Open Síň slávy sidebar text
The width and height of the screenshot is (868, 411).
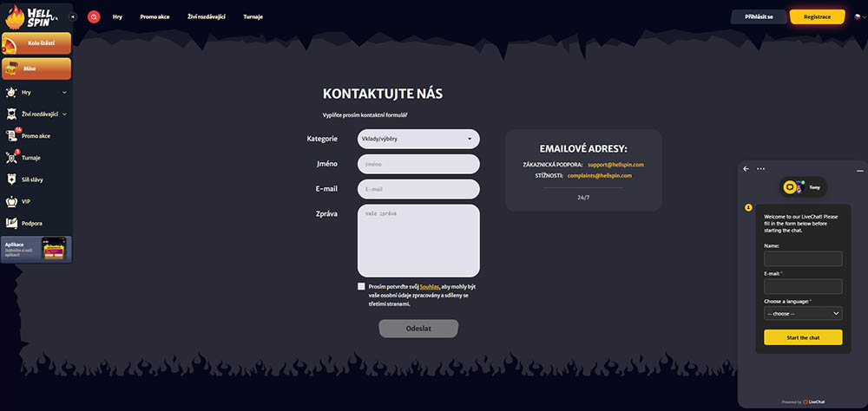click(33, 179)
